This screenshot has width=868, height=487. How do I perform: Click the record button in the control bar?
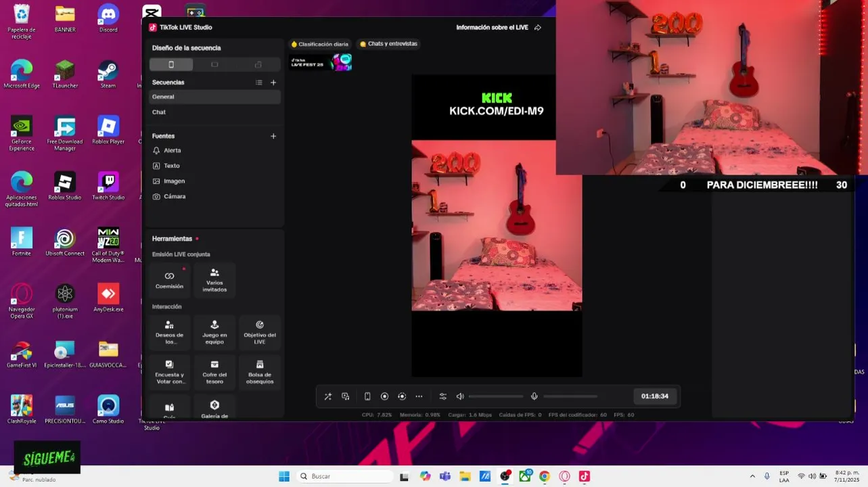coord(384,396)
